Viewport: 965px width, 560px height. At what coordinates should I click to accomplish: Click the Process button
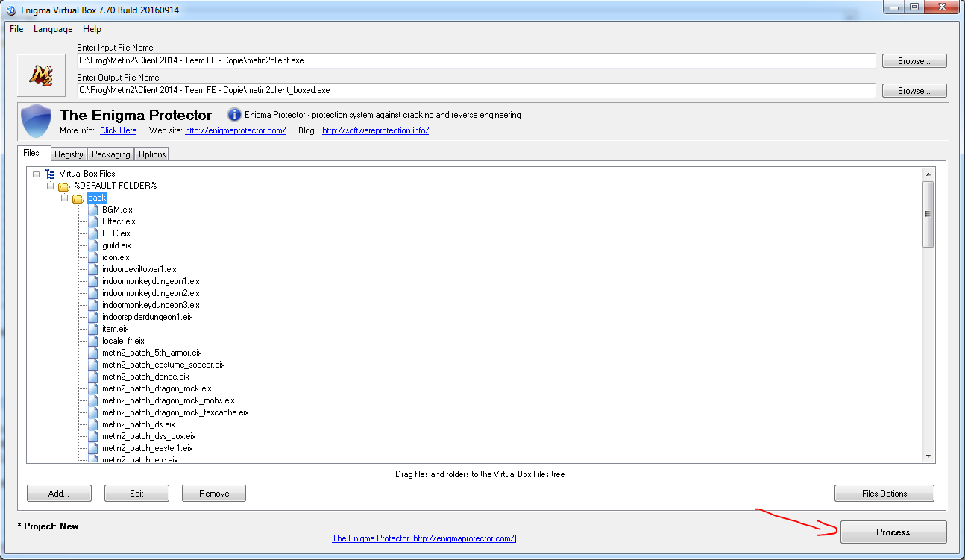click(x=893, y=532)
